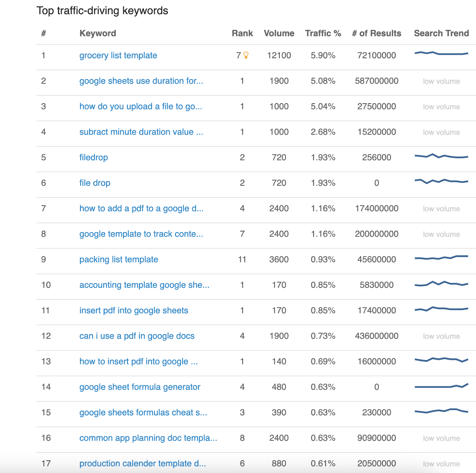
Task: Click the '# of Results' column header
Action: click(376, 33)
